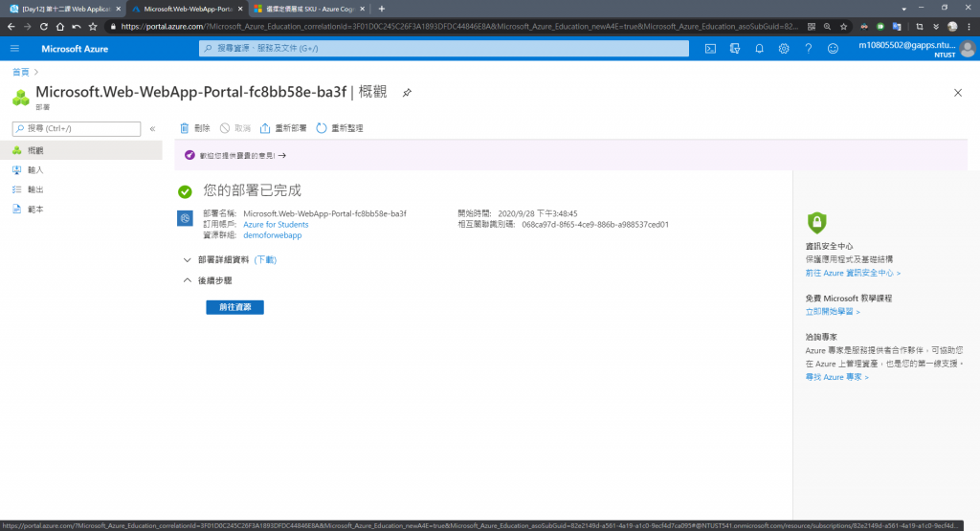980x531 pixels.
Task: Click the Go to resource (前往資源) button
Action: pyautogui.click(x=235, y=307)
